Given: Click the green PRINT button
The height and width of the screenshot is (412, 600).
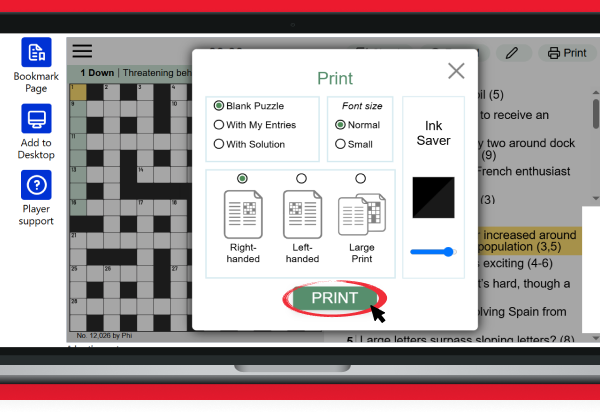Looking at the screenshot, I should 334,298.
